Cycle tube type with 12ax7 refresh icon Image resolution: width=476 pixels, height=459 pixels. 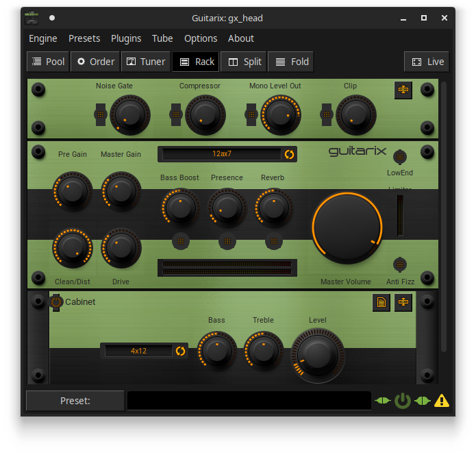(289, 154)
